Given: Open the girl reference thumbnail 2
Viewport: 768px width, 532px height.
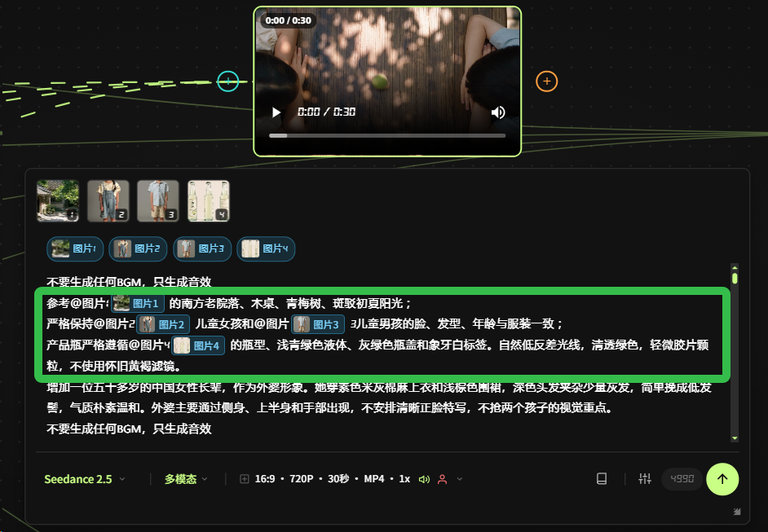Looking at the screenshot, I should (x=108, y=200).
